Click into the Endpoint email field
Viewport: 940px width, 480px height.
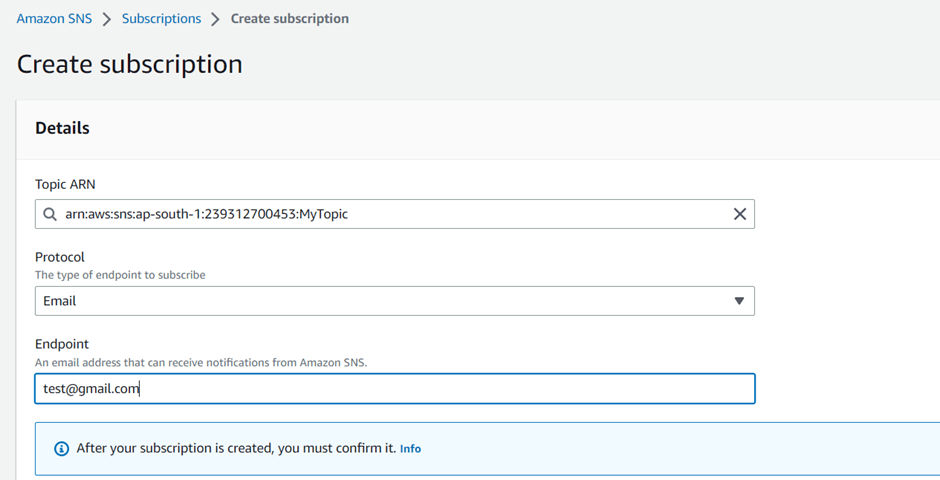(394, 389)
